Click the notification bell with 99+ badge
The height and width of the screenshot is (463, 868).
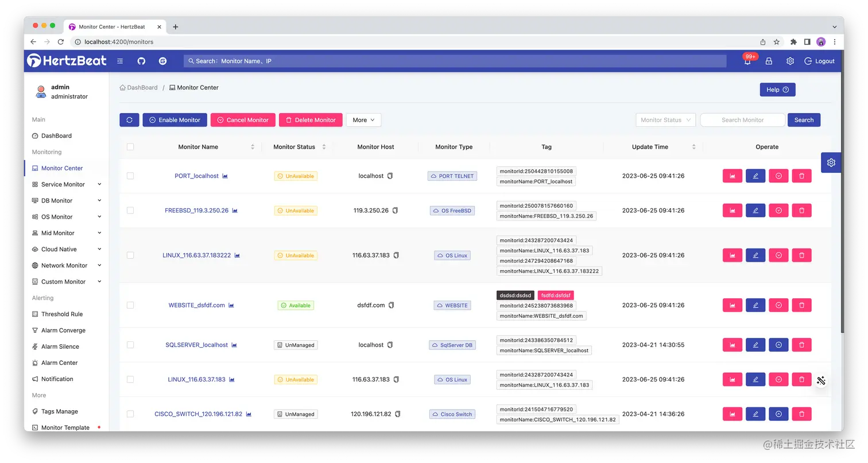tap(748, 60)
